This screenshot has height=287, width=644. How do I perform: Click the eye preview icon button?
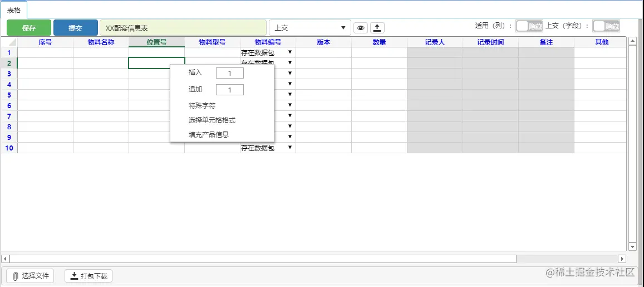pyautogui.click(x=361, y=28)
